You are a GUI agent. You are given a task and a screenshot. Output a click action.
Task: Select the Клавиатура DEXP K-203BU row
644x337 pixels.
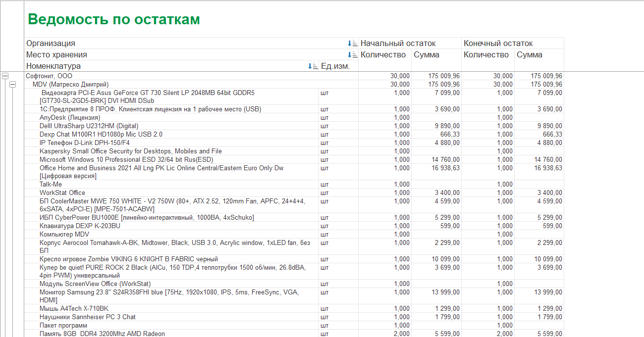coord(80,226)
